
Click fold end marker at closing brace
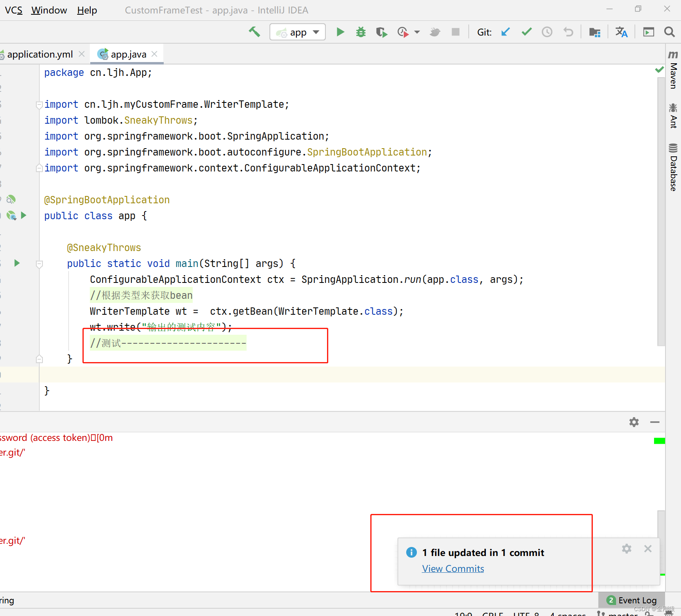click(39, 359)
